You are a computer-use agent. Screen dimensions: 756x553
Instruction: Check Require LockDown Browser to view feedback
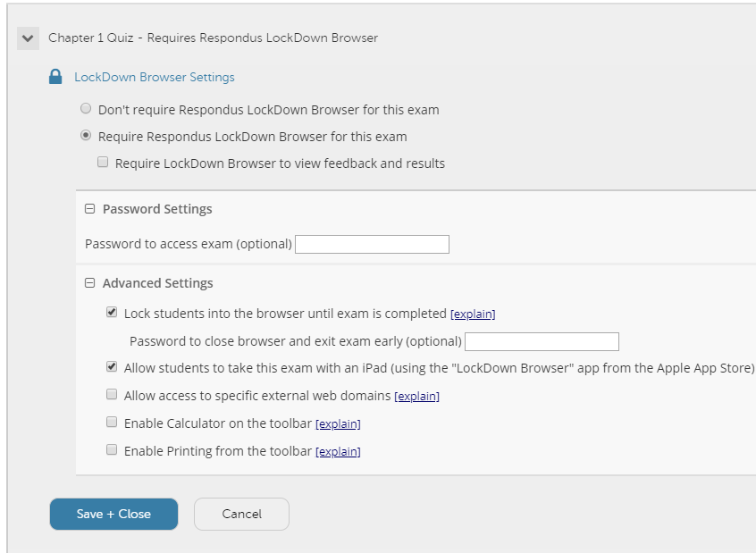[103, 162]
